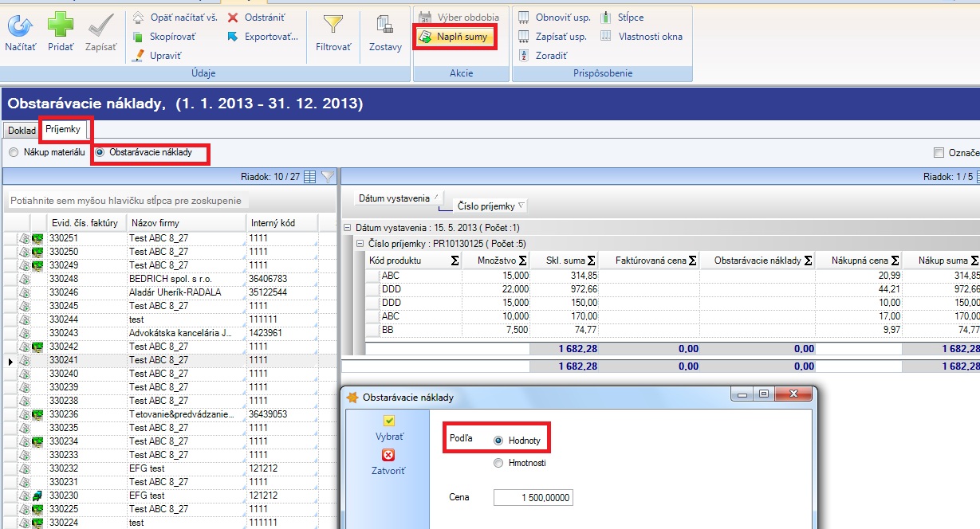Click green status icon in row 330250
The height and width of the screenshot is (529, 980).
point(38,251)
